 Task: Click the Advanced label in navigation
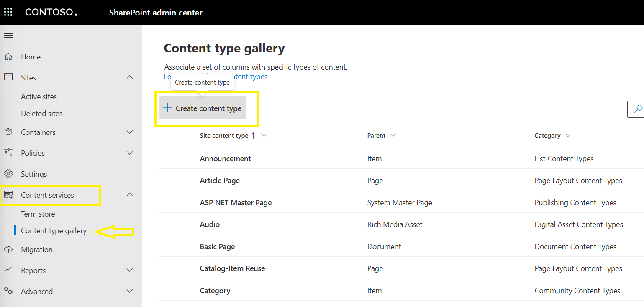tap(37, 292)
